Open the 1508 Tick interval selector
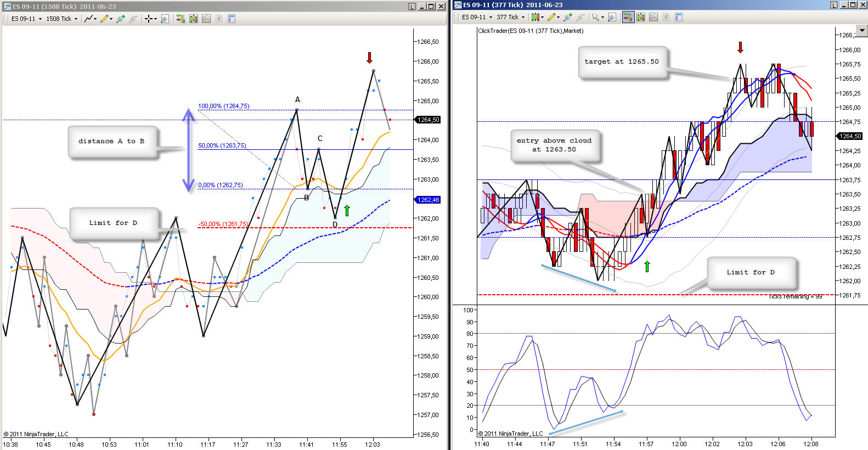The height and width of the screenshot is (450, 868). (61, 19)
